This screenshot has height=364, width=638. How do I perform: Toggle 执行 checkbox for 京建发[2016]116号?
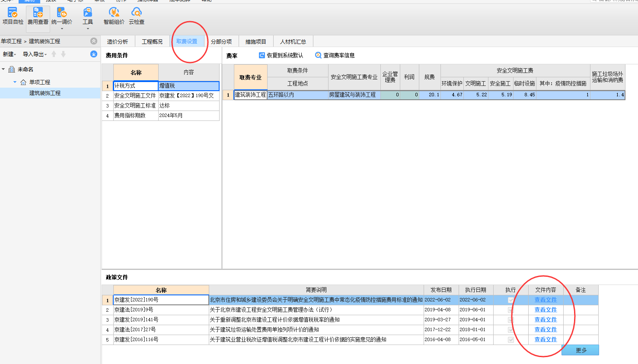point(510,340)
